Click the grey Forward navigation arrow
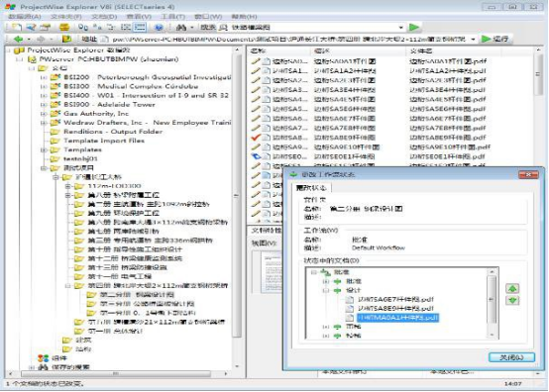The height and width of the screenshot is (392, 549). coord(41,39)
